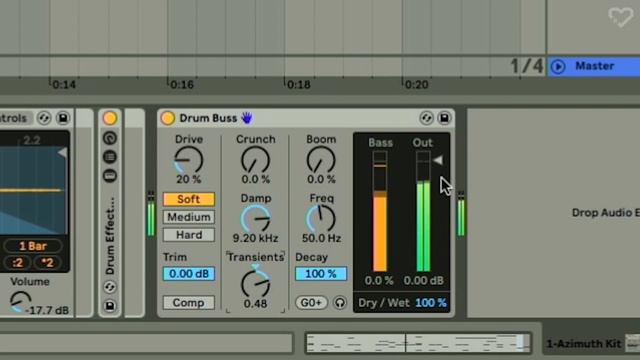Screen dimensions: 640x360
Task: Click the 1/4 grid quantization label
Action: tap(527, 66)
